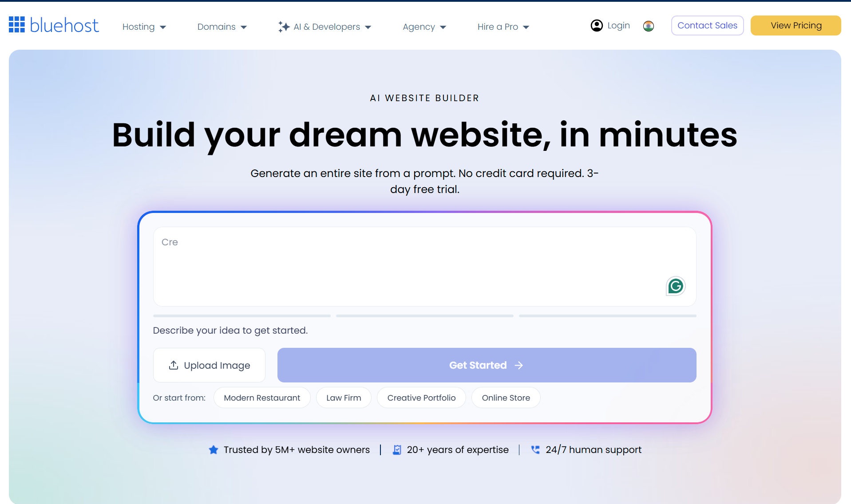The width and height of the screenshot is (851, 504).
Task: Click '24/7 human support' text
Action: [594, 449]
